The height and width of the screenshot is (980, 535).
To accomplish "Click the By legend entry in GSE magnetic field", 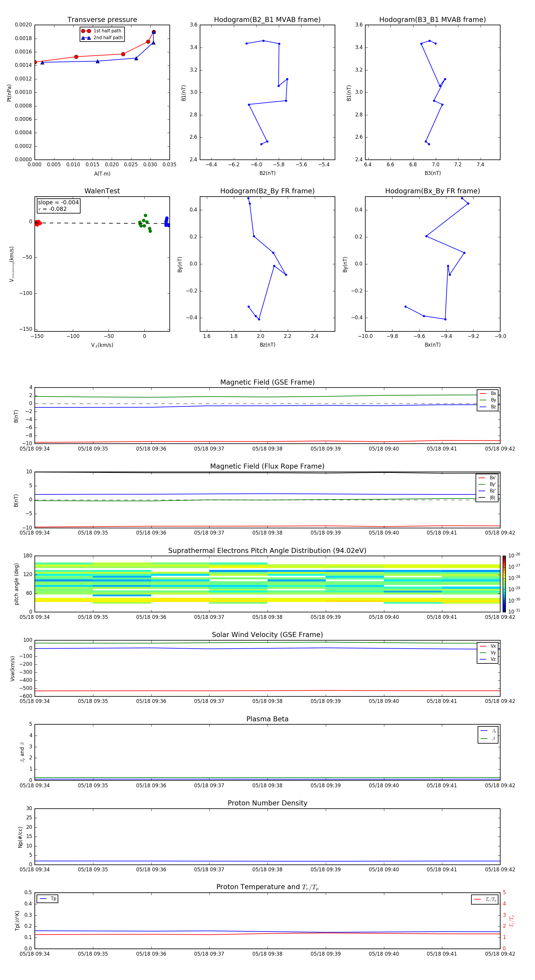I will pyautogui.click(x=488, y=400).
